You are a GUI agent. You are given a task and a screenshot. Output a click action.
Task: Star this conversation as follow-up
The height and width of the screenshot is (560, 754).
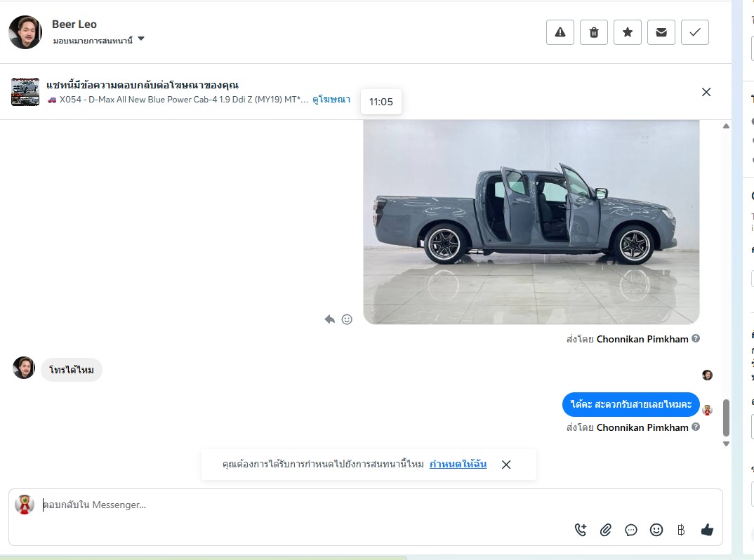(x=628, y=32)
